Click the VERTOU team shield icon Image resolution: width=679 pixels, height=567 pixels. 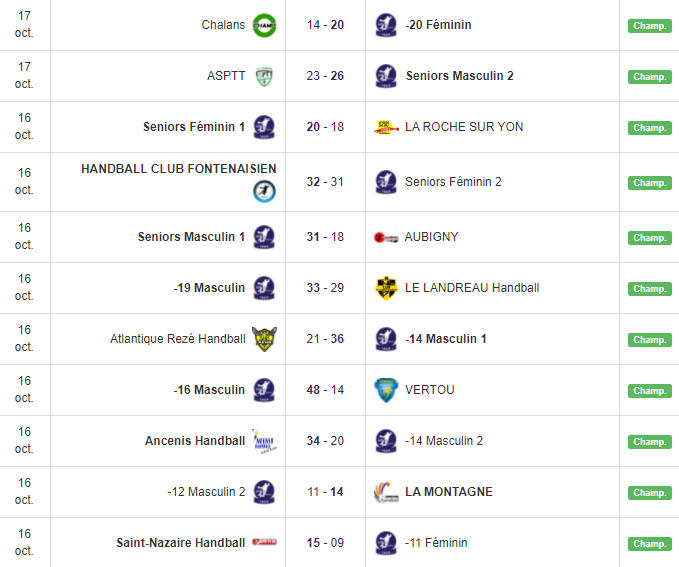386,390
